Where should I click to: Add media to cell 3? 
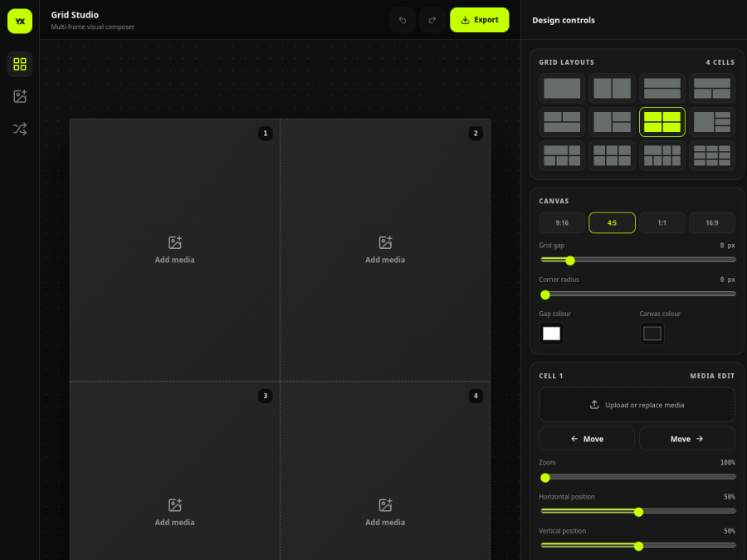[174, 513]
